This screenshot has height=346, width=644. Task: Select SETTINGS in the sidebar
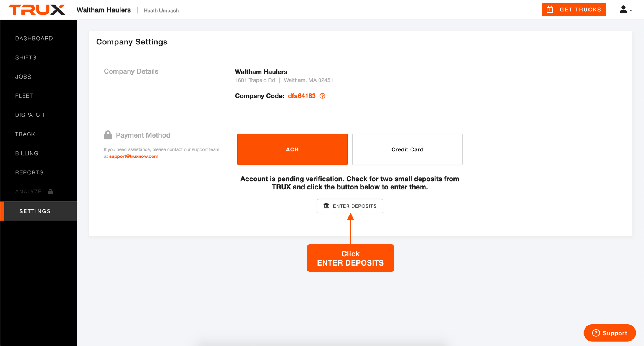point(38,211)
